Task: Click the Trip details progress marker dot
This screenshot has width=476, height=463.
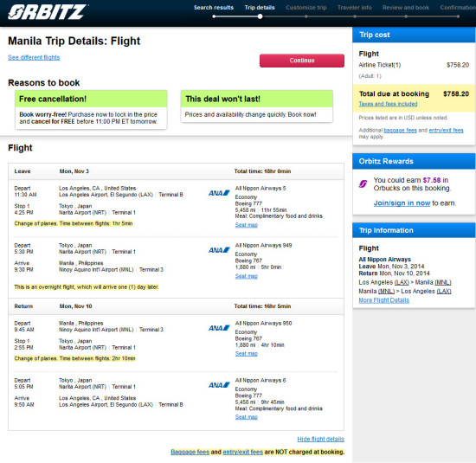Action: point(260,16)
